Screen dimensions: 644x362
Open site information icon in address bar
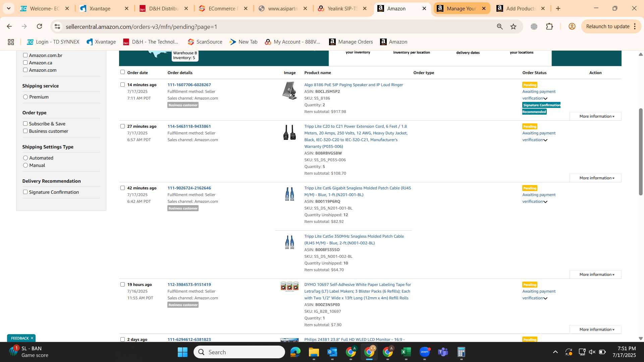click(57, 26)
